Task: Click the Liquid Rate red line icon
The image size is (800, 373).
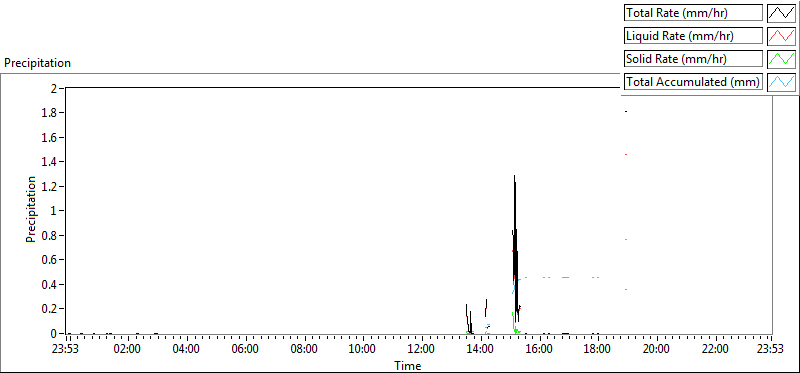Action: 781,36
